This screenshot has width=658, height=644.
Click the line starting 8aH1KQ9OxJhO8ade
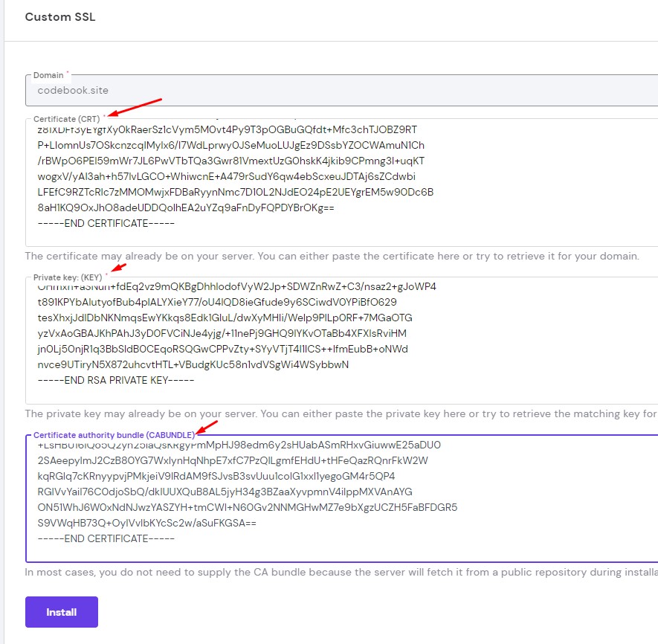(185, 207)
